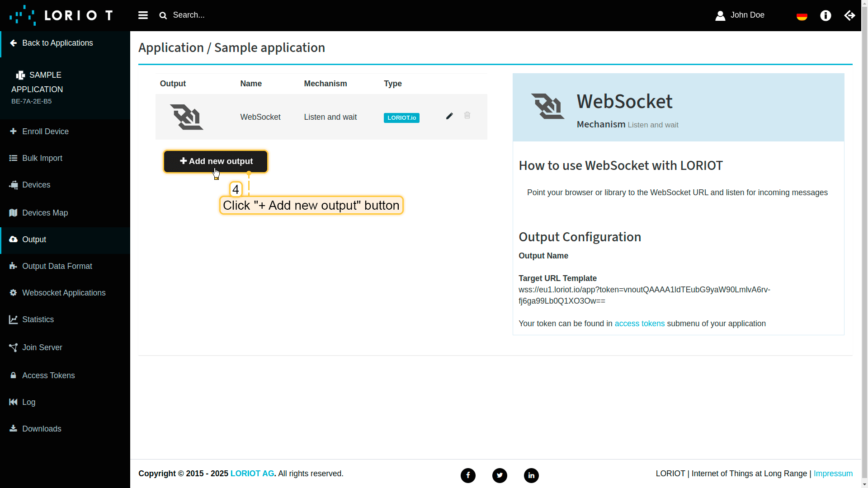Image resolution: width=868 pixels, height=488 pixels.
Task: Click the Add new output button
Action: [216, 161]
